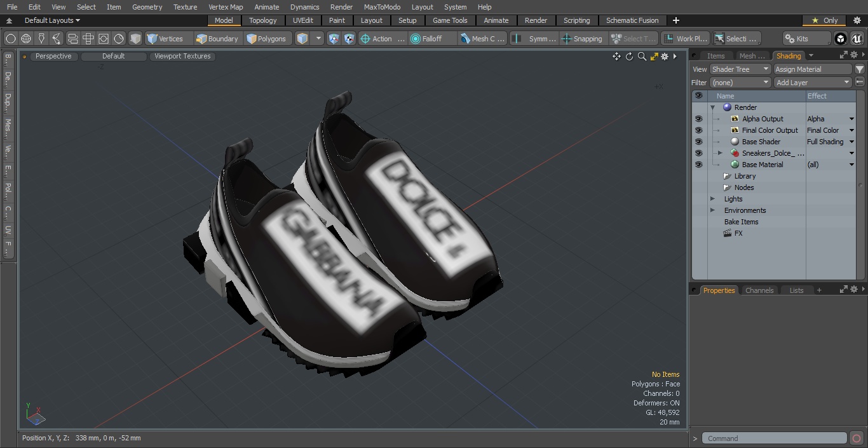The height and width of the screenshot is (448, 868).
Task: Toggle visibility of Sneakers_Dolce_ material group
Action: (x=698, y=153)
